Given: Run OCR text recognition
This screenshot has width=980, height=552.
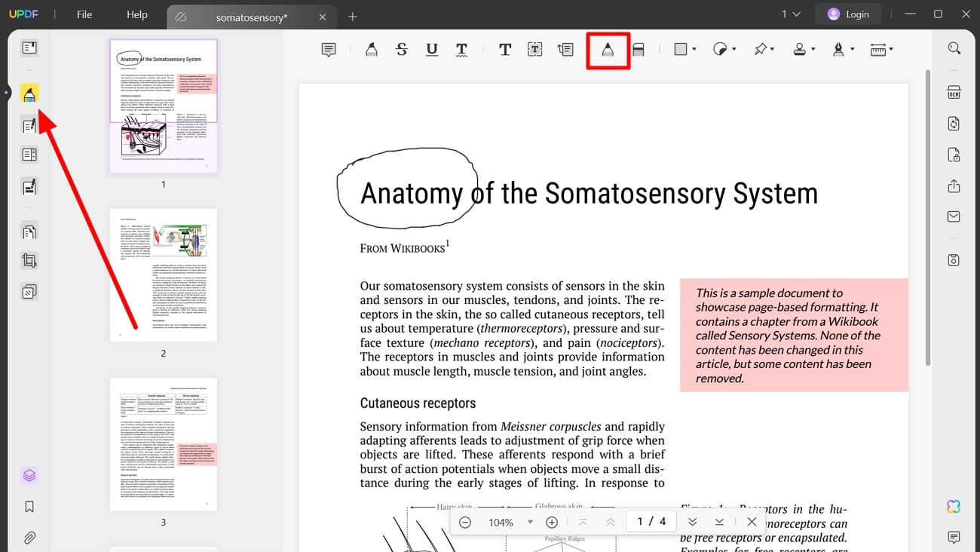Looking at the screenshot, I should pos(954,93).
